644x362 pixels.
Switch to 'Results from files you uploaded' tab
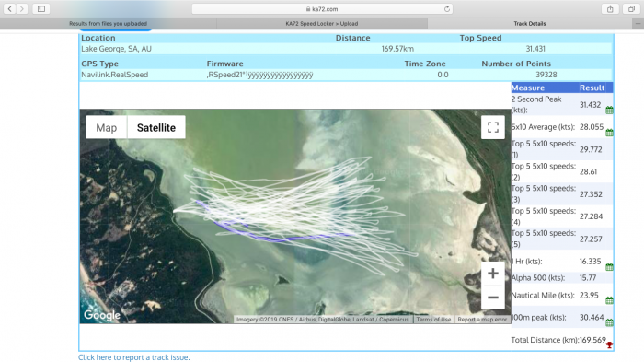(x=108, y=24)
